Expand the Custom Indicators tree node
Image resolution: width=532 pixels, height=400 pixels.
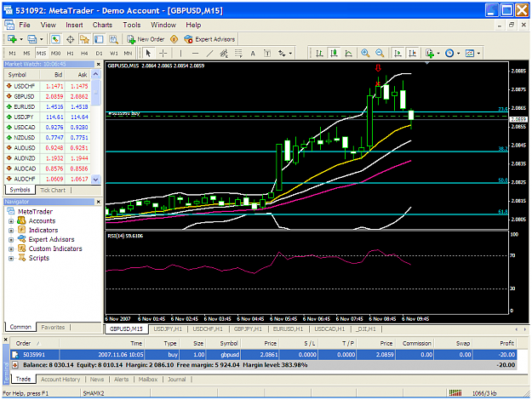coord(11,249)
